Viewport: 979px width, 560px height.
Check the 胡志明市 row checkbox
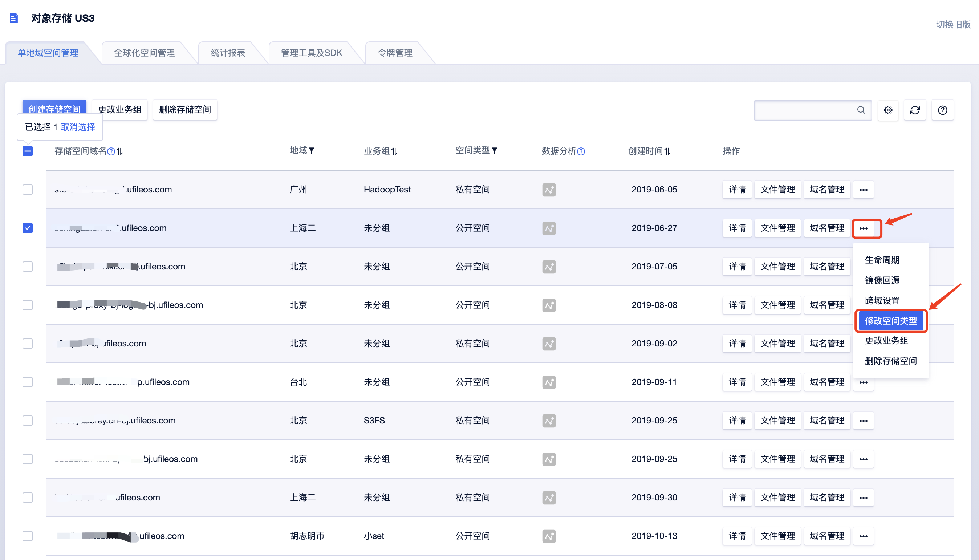coord(28,536)
